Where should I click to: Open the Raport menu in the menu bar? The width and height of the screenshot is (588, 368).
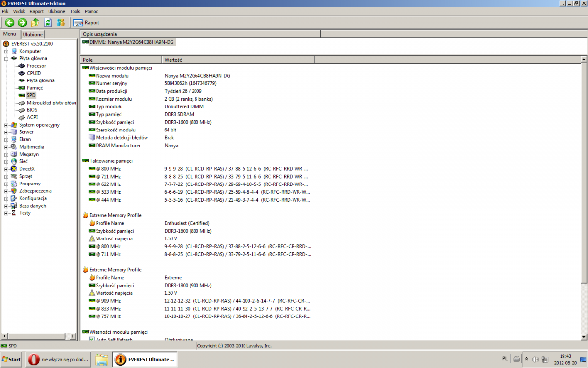(x=37, y=11)
